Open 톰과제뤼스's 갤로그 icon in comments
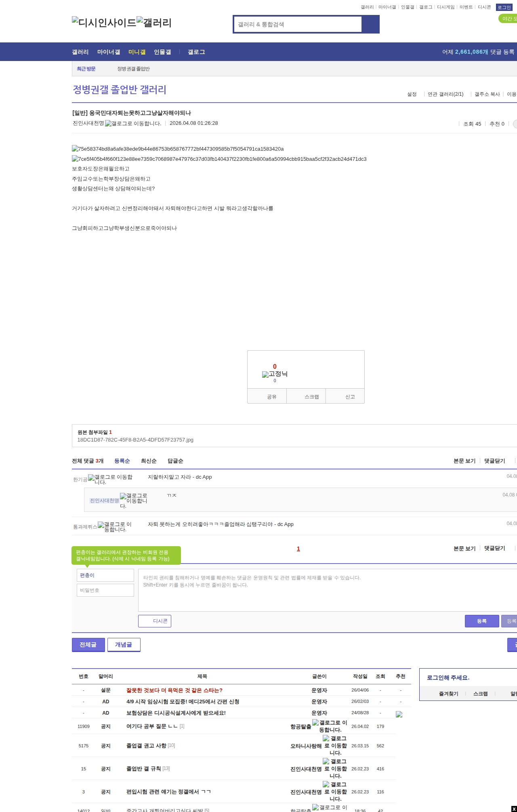Image resolution: width=517 pixels, height=812 pixels. point(115,527)
